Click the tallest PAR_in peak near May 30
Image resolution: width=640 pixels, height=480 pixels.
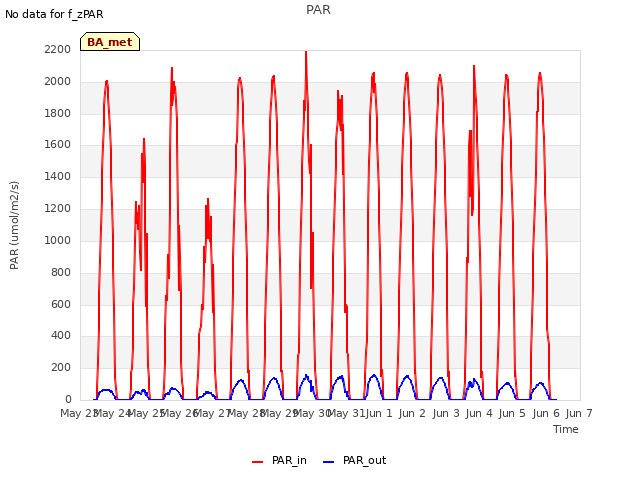(x=306, y=52)
